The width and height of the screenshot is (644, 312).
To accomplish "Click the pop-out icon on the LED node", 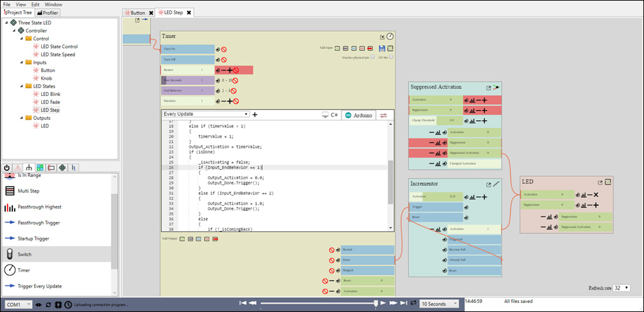I will (x=600, y=182).
